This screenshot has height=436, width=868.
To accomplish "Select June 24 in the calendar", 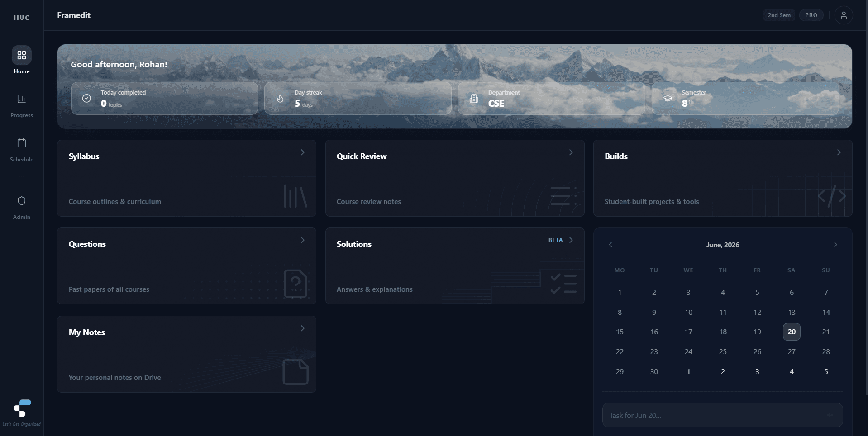I will (688, 352).
